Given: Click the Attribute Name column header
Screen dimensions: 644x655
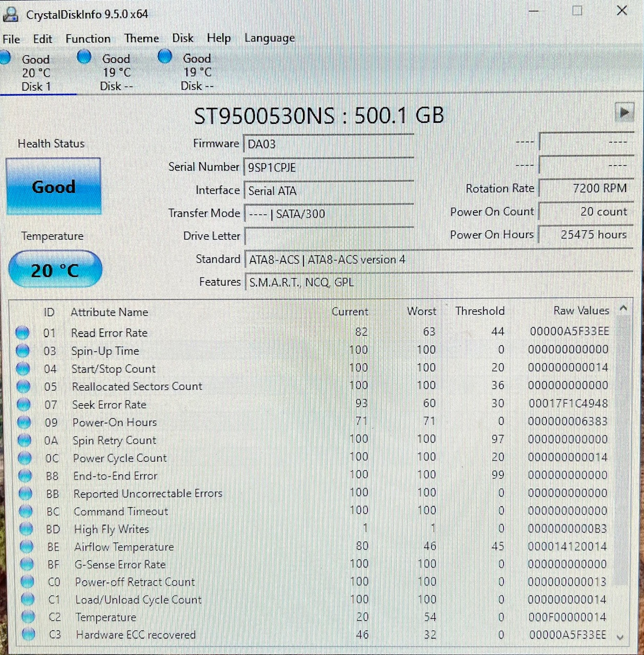Looking at the screenshot, I should click(109, 312).
